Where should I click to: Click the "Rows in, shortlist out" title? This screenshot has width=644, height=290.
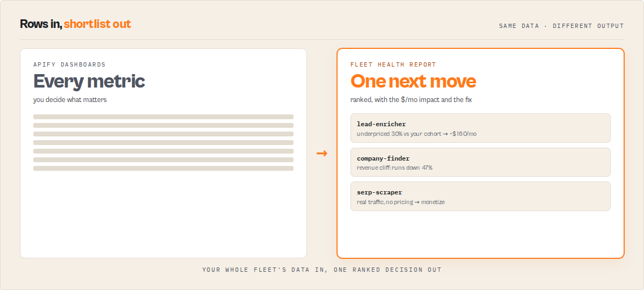(x=75, y=24)
